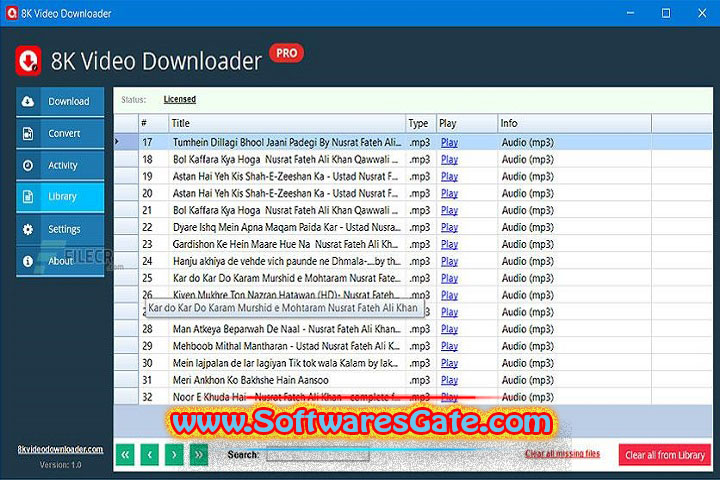The height and width of the screenshot is (480, 720).
Task: Click Clear all missing files link
Action: [x=562, y=453]
